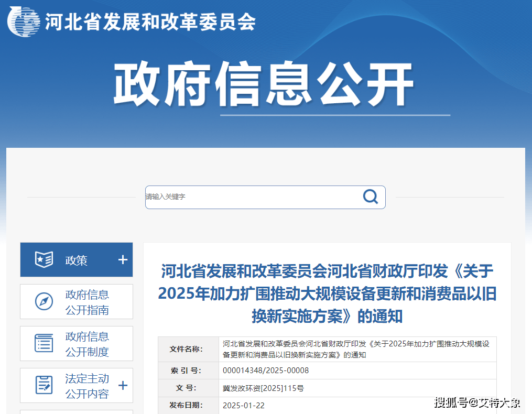Select publish date 2025-01-22

[244, 406]
